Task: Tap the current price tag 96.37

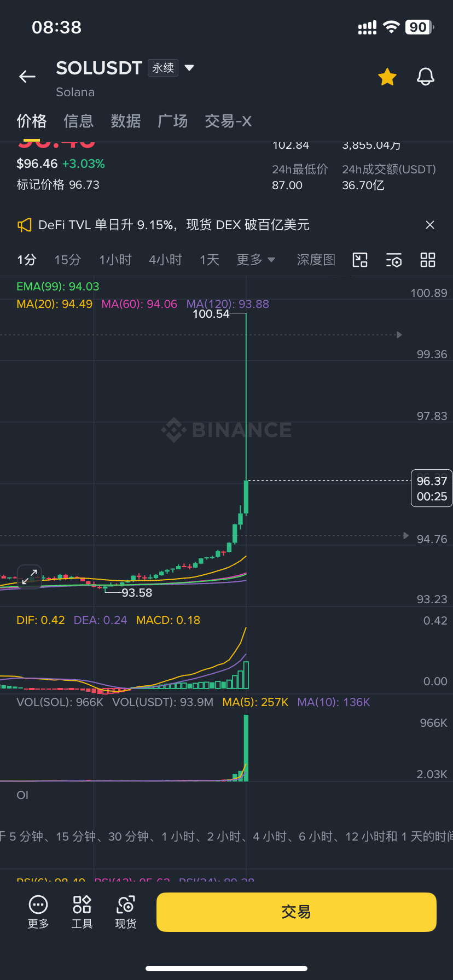Action: click(432, 488)
